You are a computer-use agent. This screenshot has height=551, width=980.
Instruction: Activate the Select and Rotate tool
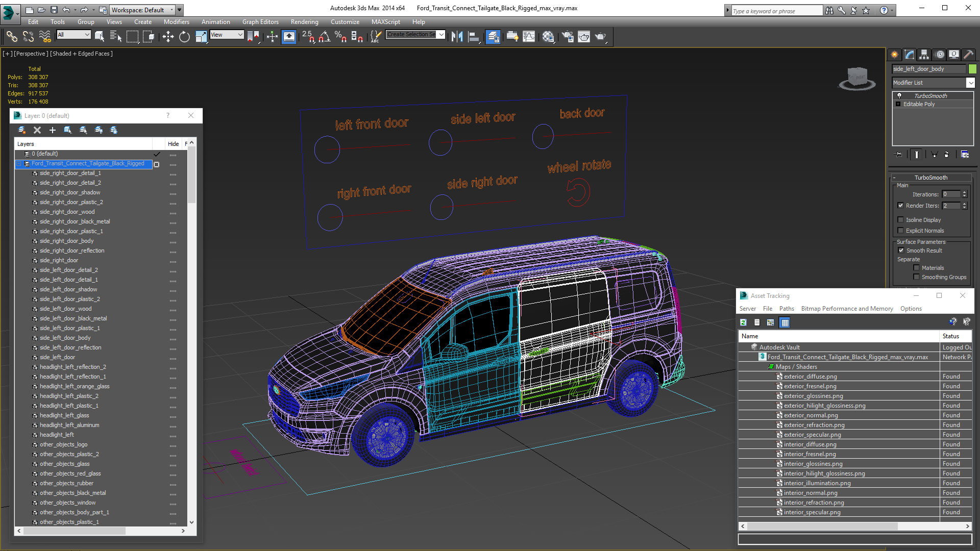pyautogui.click(x=184, y=36)
